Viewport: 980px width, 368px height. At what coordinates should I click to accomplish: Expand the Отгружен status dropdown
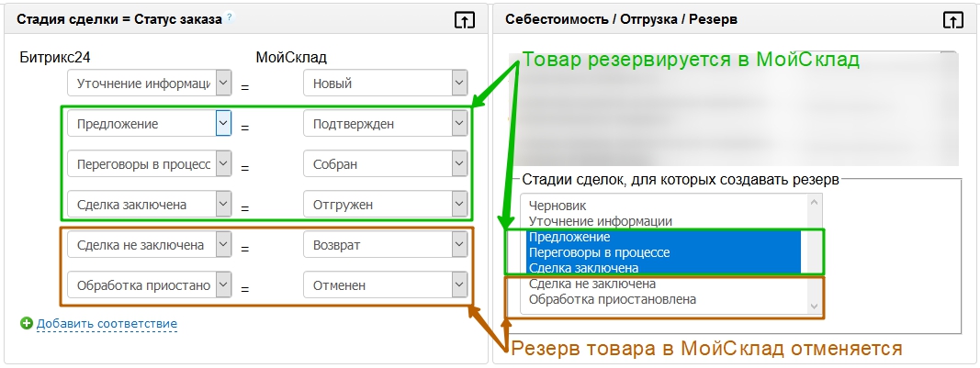click(386, 205)
